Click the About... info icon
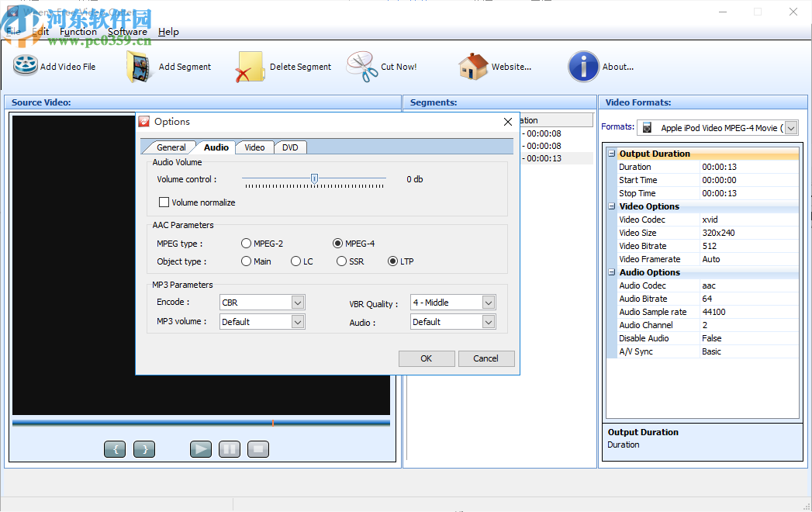The width and height of the screenshot is (812, 512). pyautogui.click(x=583, y=66)
